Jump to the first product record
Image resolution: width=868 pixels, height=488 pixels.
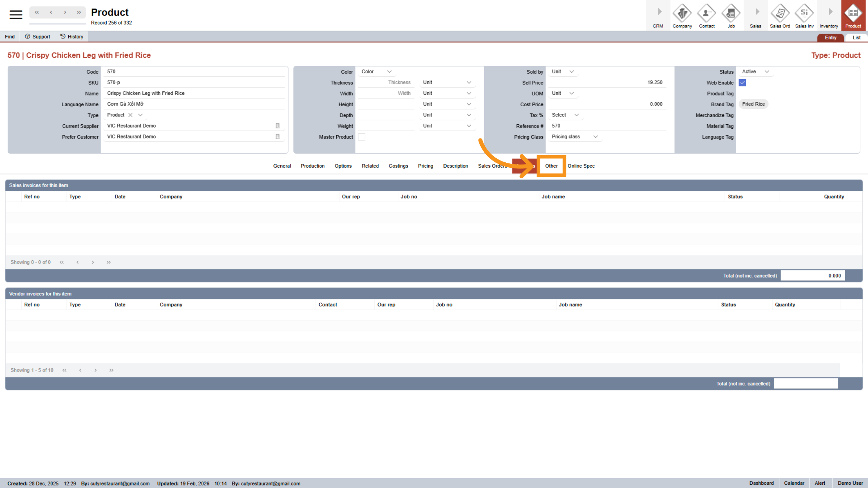coord(37,12)
